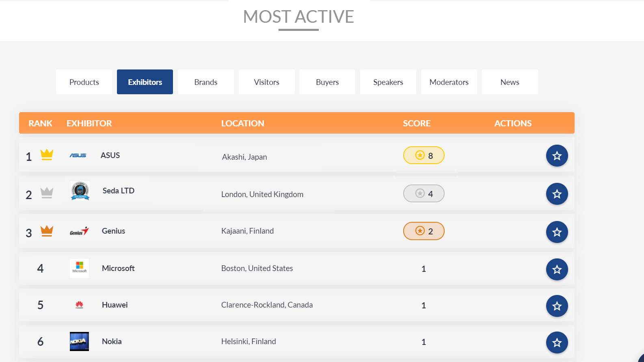Click the star button in Huawei row
This screenshot has height=362, width=644.
click(x=557, y=306)
